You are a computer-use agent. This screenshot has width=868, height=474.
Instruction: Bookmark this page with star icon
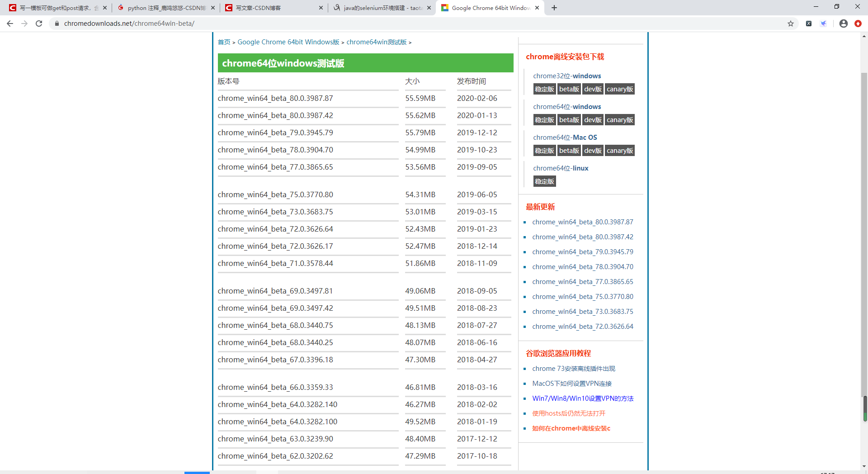point(791,24)
